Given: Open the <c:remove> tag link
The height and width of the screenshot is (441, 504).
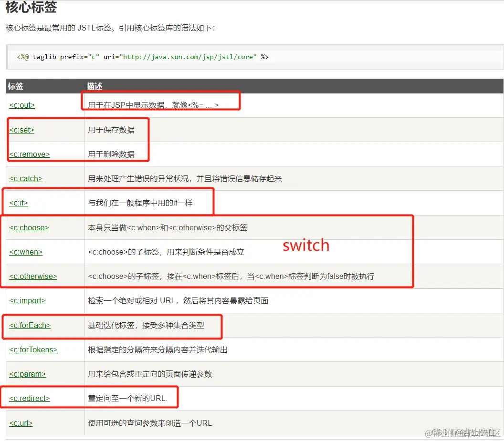Looking at the screenshot, I should pos(29,154).
